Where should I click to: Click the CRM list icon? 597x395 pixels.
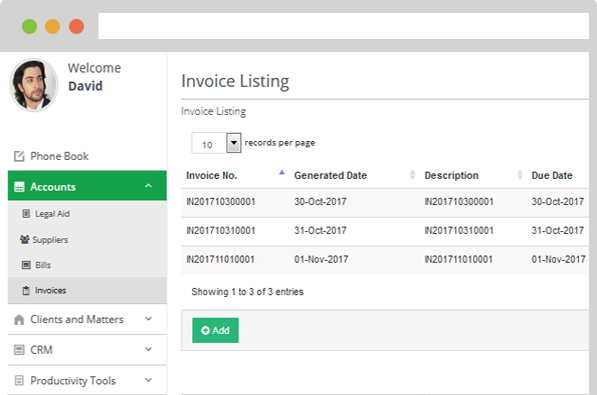19,350
